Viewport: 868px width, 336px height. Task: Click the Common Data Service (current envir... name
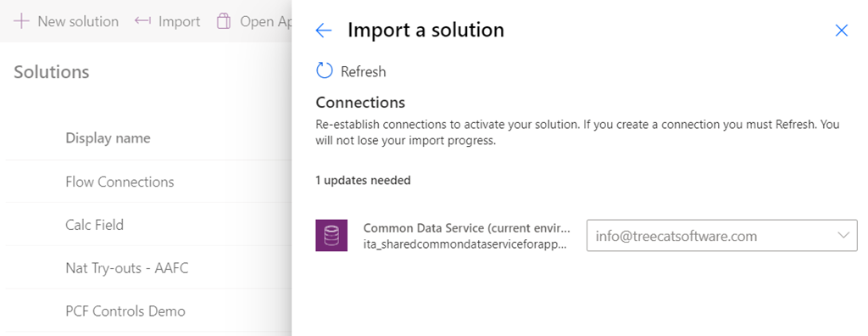click(x=467, y=228)
